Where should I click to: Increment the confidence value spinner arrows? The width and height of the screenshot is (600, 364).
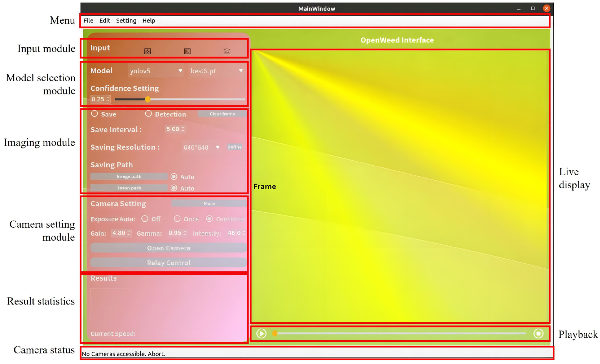click(x=108, y=98)
